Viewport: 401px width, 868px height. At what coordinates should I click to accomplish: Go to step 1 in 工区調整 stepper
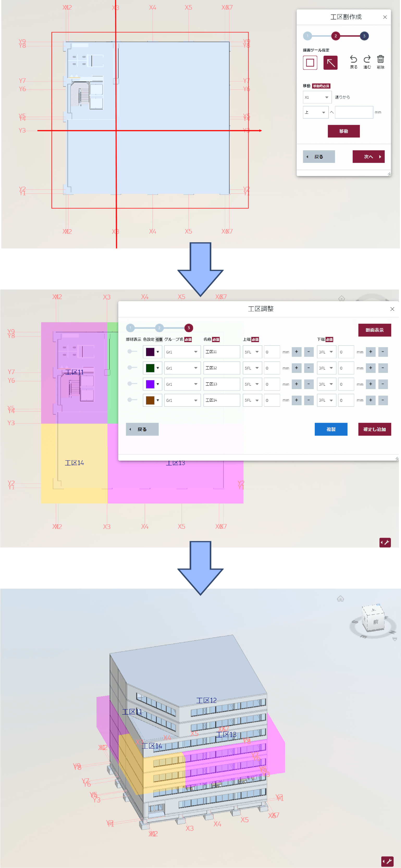(130, 328)
